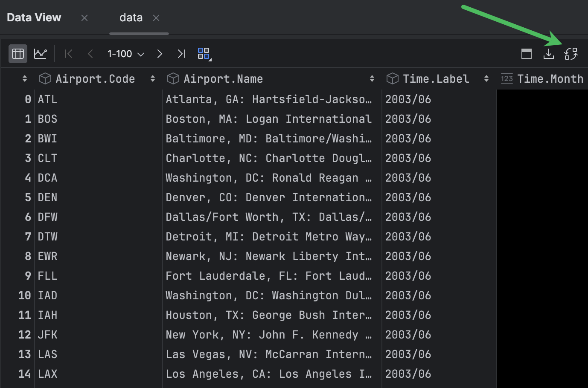Open the grid layout options
This screenshot has height=388, width=588.
click(204, 53)
